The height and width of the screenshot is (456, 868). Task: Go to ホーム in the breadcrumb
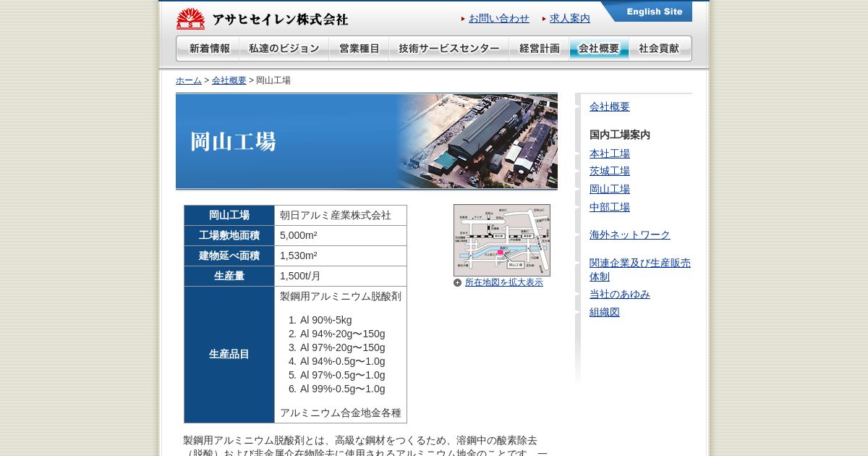pyautogui.click(x=189, y=80)
